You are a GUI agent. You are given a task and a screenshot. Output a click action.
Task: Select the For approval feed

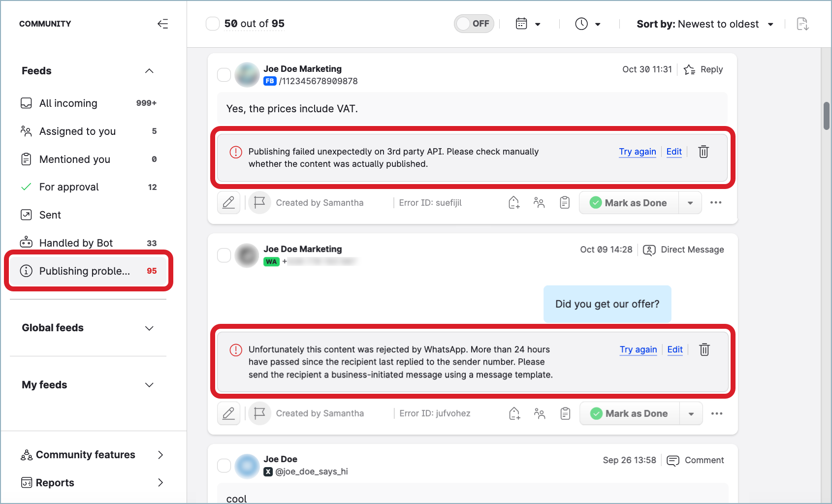coord(69,187)
